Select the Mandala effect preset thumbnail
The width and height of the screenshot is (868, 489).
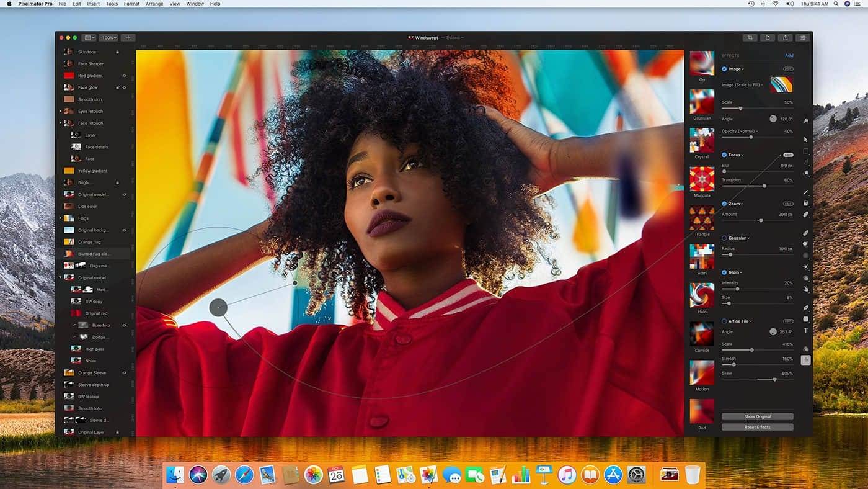[702, 179]
